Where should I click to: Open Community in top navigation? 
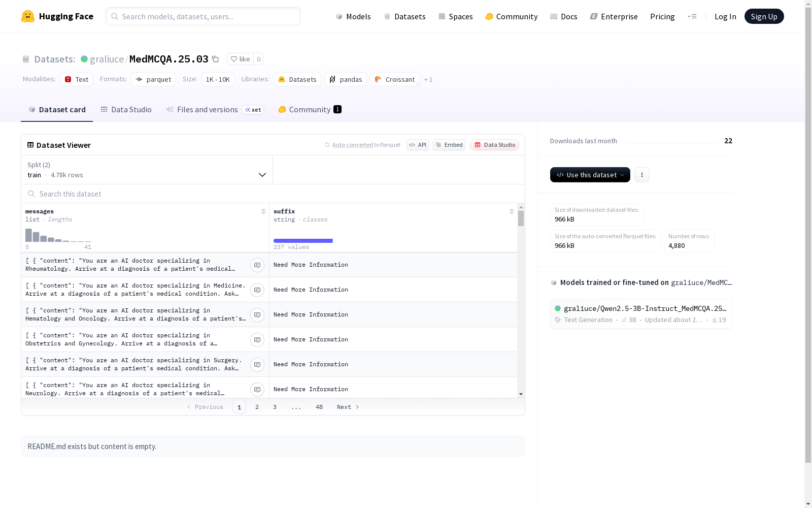(511, 16)
